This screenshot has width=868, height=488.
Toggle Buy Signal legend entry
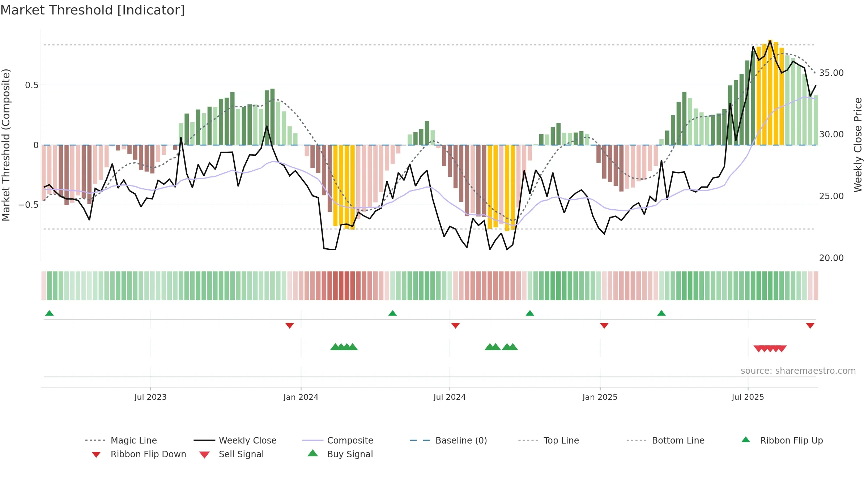tap(340, 454)
